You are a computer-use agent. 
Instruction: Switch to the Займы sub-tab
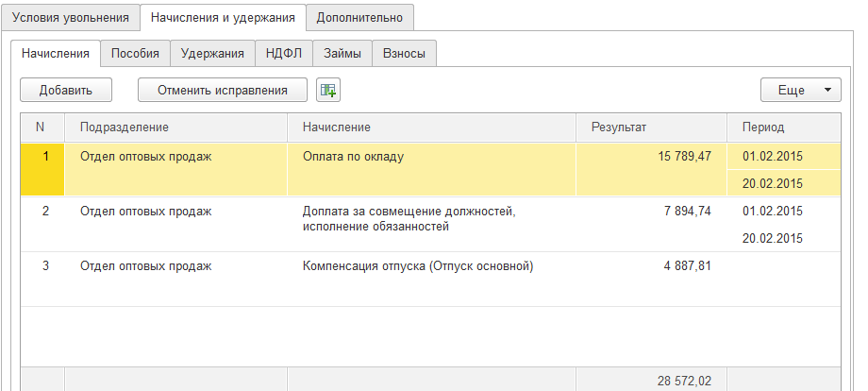click(x=342, y=54)
